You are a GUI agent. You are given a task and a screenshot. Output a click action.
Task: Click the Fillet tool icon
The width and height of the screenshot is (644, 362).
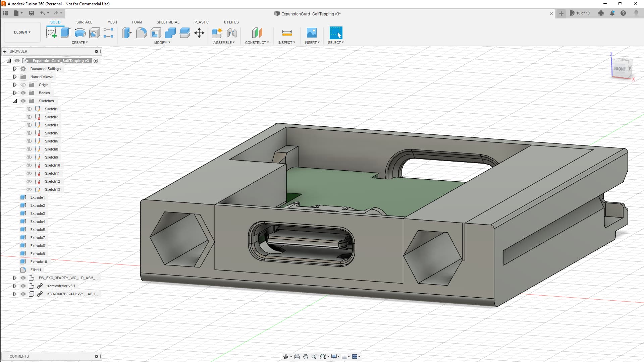[141, 33]
